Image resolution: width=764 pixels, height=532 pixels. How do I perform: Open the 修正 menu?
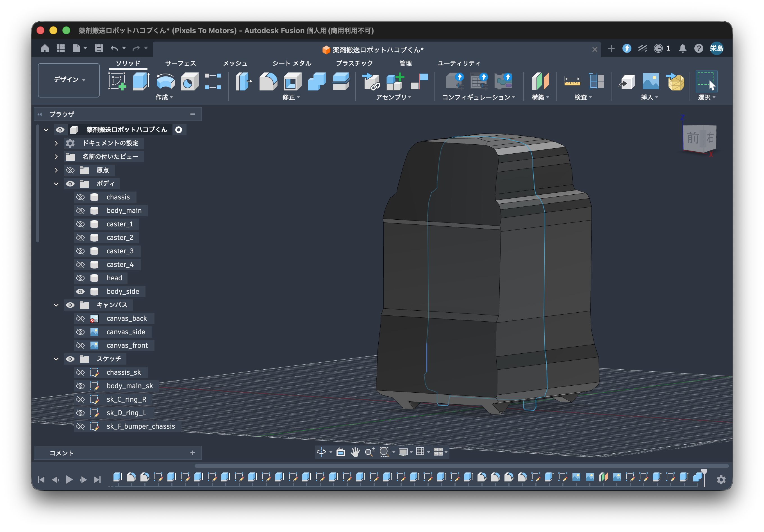click(291, 97)
